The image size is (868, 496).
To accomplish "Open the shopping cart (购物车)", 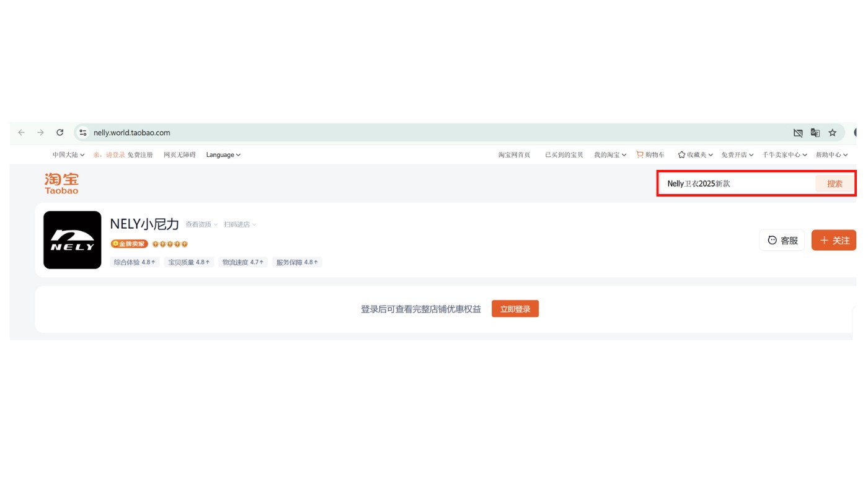I will click(x=650, y=155).
